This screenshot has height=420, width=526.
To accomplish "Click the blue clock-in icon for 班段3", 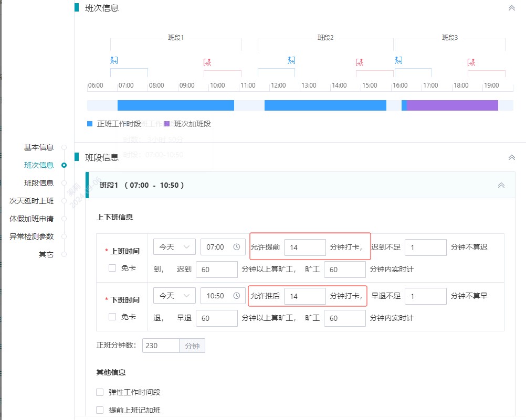I will coord(398,60).
